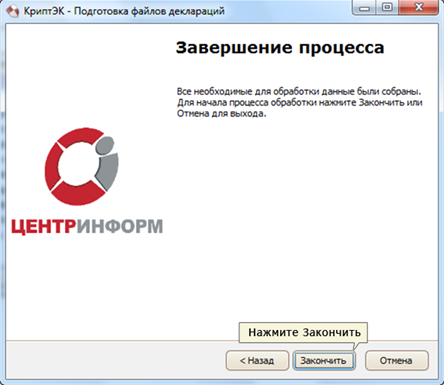Click the text 'Все необходимые для обработки данные'
The image size is (444, 385).
[x=266, y=91]
